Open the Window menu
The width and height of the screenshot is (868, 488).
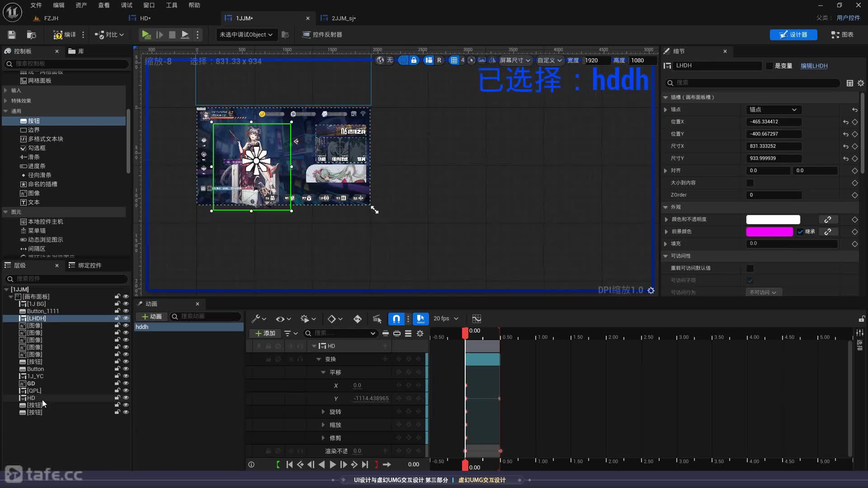click(149, 5)
